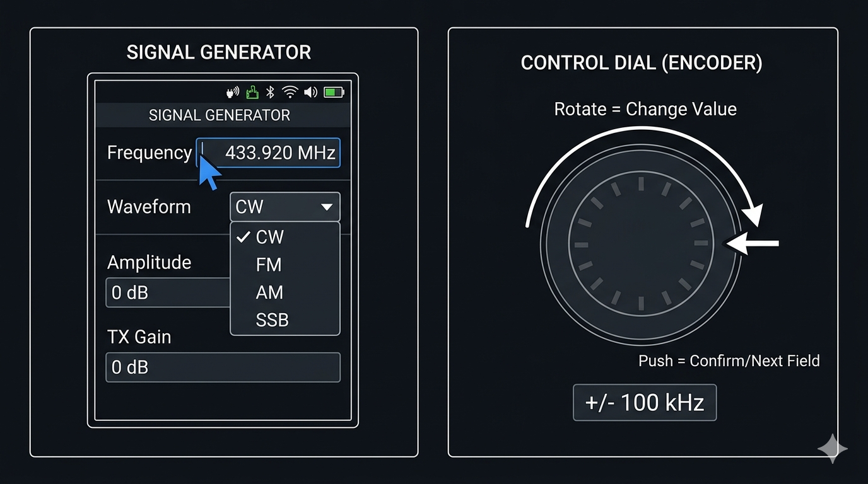The width and height of the screenshot is (868, 484).
Task: Click the Amplitude label
Action: [x=149, y=262]
